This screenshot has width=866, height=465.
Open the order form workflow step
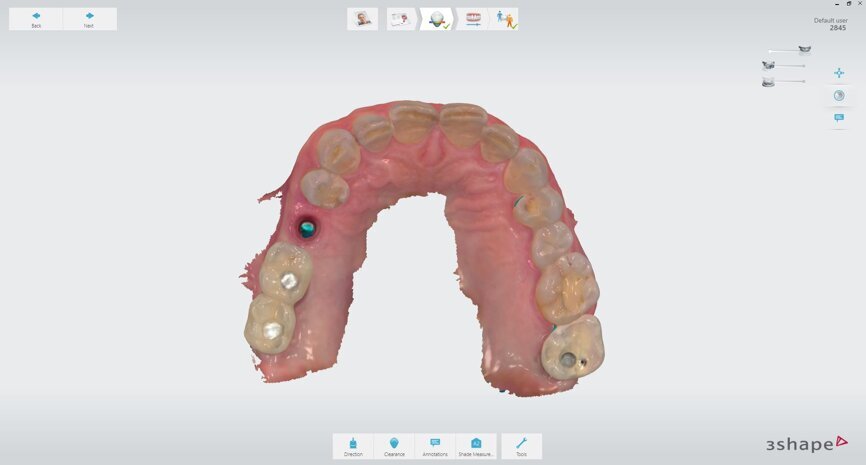[402, 19]
